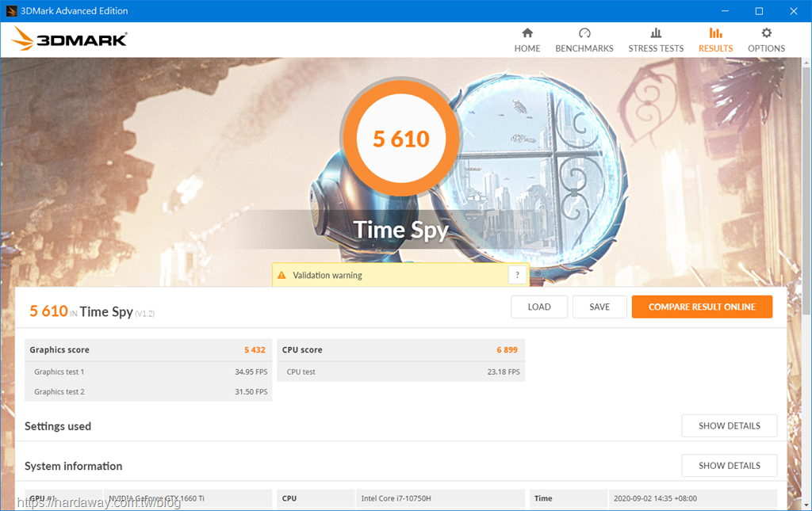812x511 pixels.
Task: Open the Stress Tests tab
Action: point(656,40)
